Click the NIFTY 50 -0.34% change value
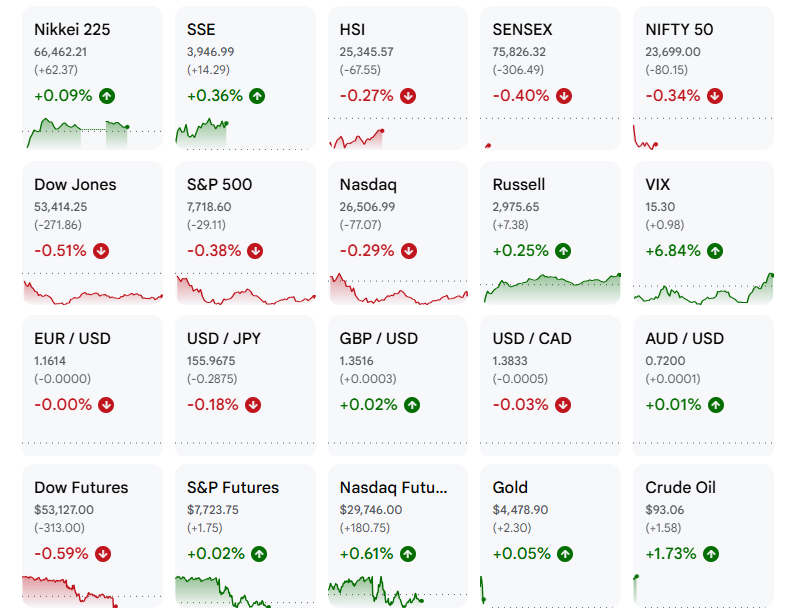Screen dimensions: 795x616 672,96
